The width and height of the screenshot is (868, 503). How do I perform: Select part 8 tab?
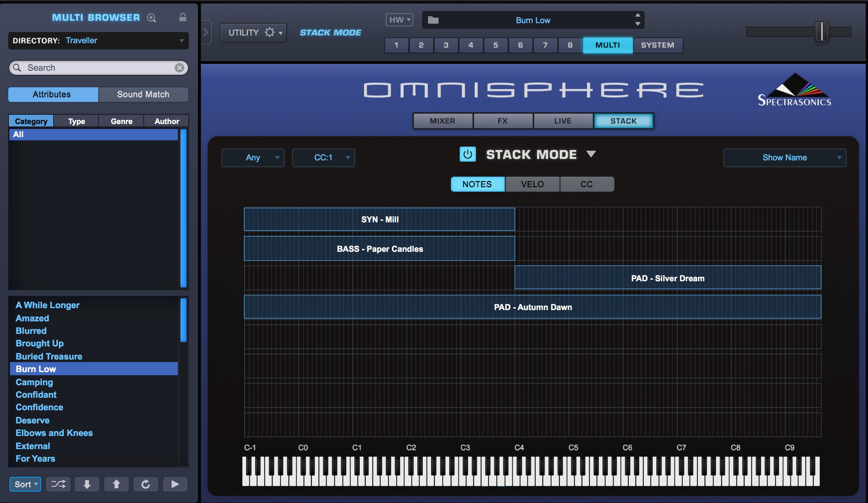pos(570,45)
